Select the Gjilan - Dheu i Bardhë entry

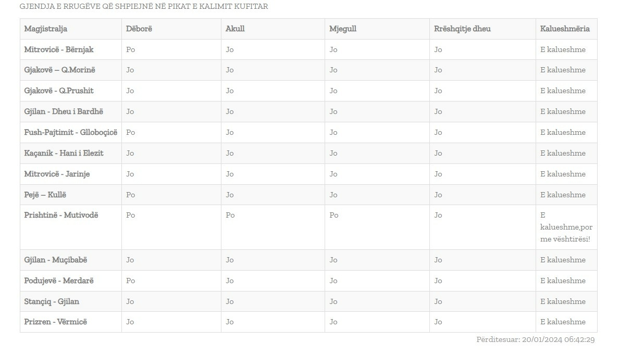pos(64,112)
